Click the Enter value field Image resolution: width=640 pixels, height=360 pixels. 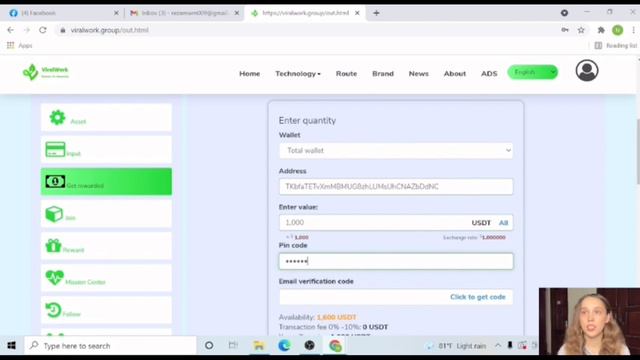point(396,223)
